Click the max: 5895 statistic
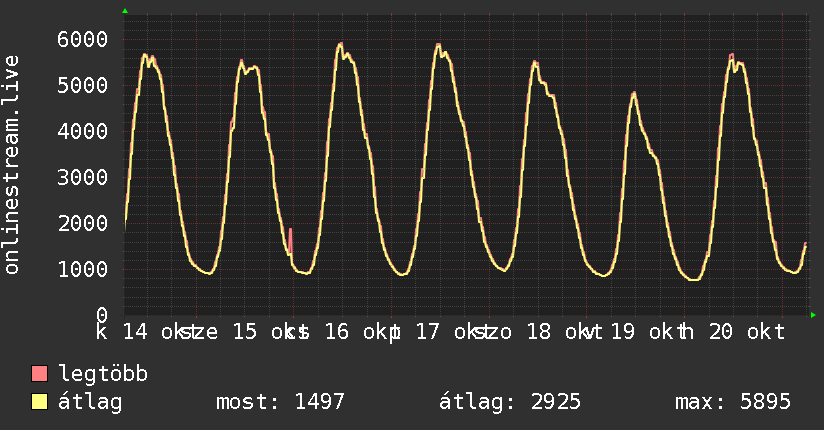Viewport: 824px width, 430px height. coord(733,402)
